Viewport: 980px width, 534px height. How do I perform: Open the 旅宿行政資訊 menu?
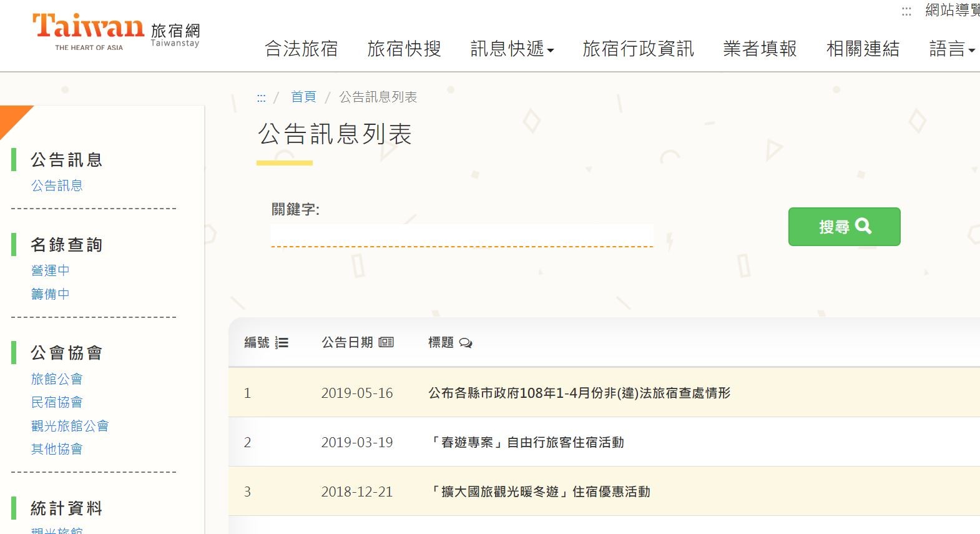click(x=638, y=49)
